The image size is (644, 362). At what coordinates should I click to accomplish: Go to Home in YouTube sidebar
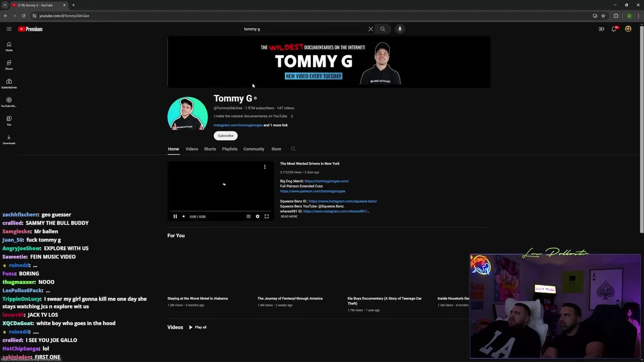(9, 46)
